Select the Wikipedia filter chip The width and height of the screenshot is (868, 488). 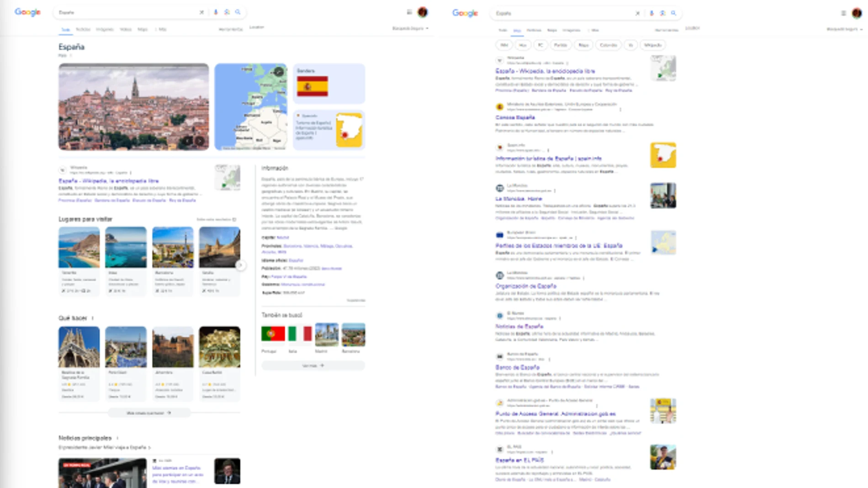(653, 45)
